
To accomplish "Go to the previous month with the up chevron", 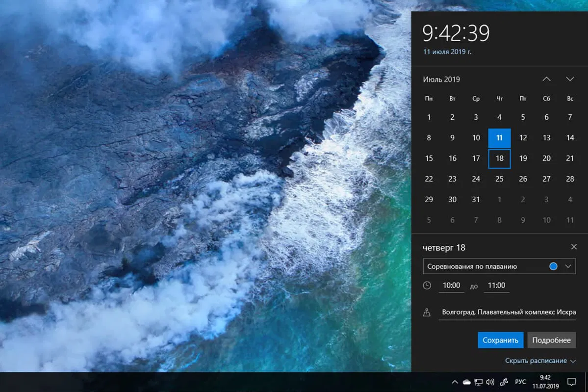I will [x=546, y=78].
